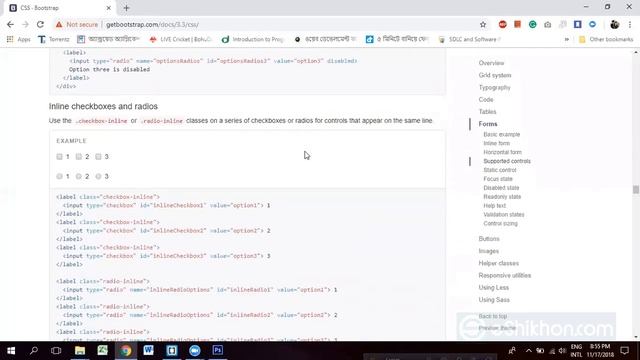Click the Not secure warning icon

pos(59,24)
